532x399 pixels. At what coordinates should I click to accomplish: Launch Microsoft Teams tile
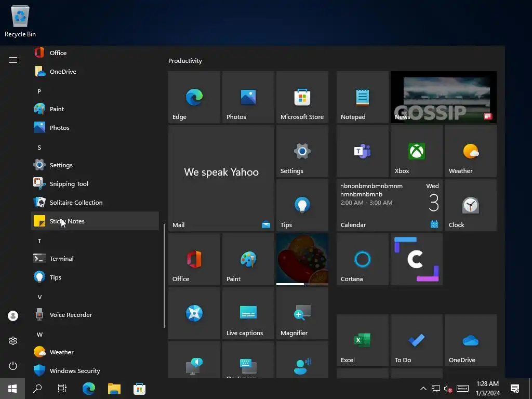[362, 151]
